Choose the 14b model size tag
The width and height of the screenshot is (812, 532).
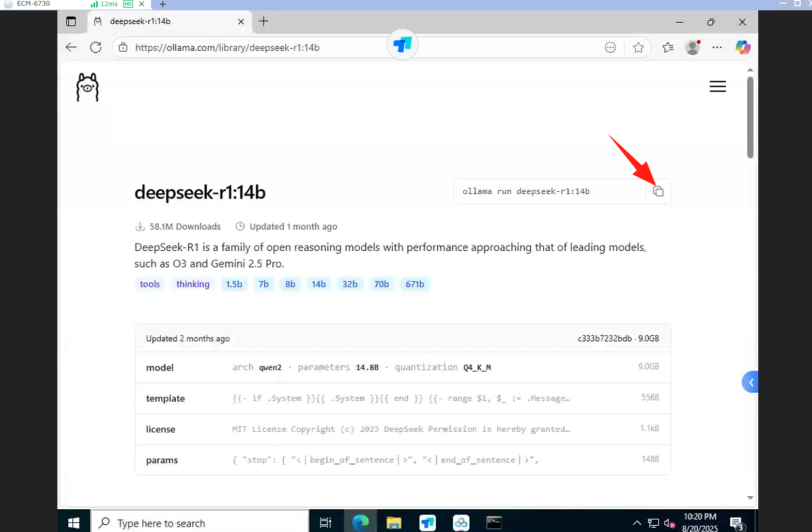point(319,284)
